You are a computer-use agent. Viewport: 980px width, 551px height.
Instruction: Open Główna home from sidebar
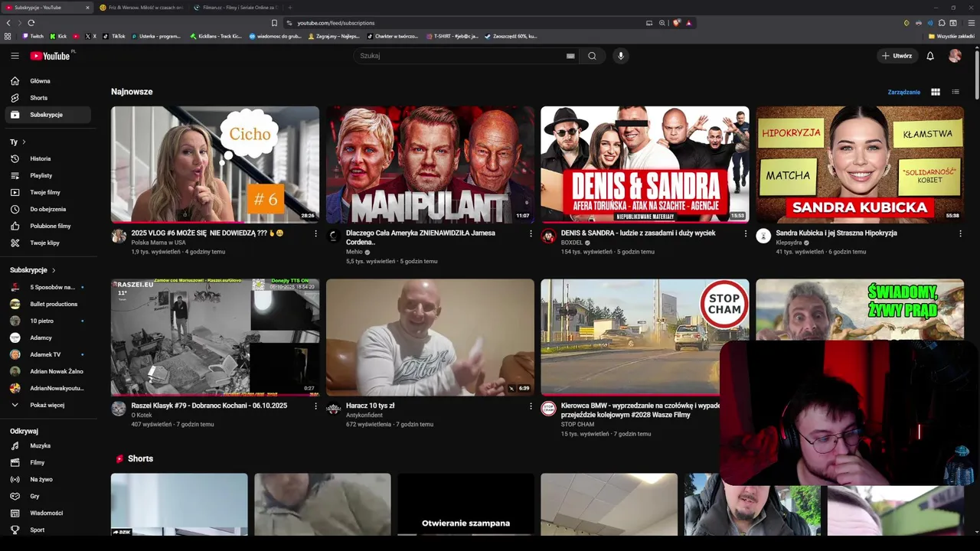47,81
